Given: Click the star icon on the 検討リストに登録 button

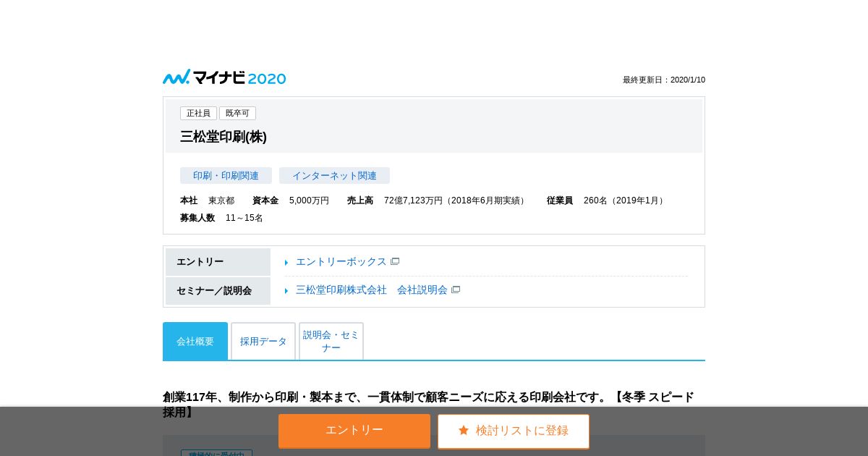Looking at the screenshot, I should tap(464, 431).
